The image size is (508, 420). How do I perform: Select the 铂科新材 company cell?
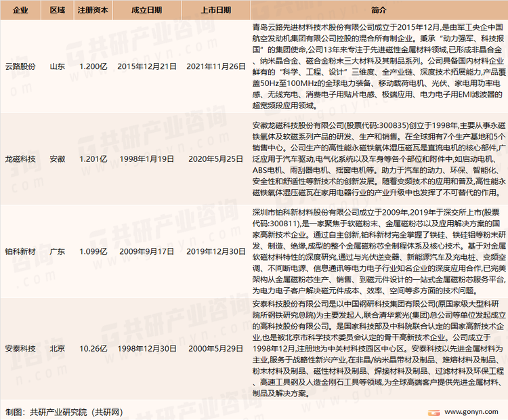(x=20, y=251)
